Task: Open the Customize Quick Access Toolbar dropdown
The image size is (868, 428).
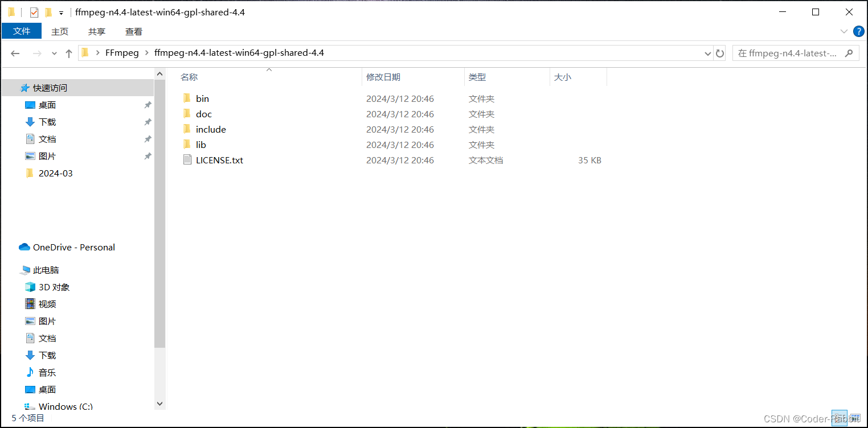Action: pos(61,12)
